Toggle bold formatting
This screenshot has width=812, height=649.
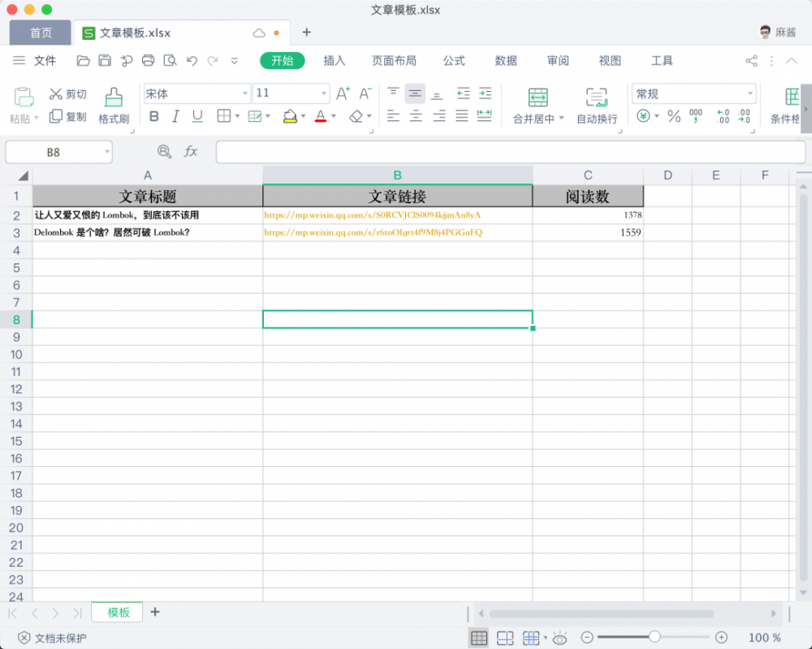pos(153,116)
